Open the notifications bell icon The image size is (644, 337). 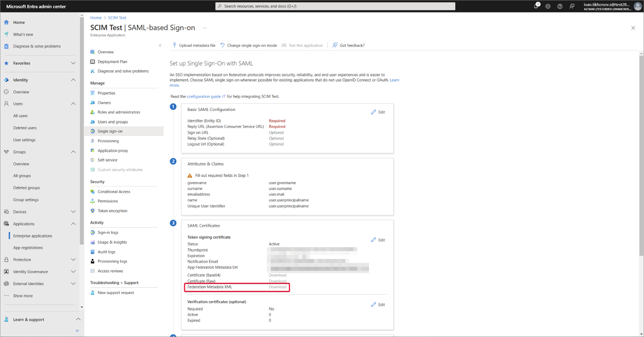pos(536,6)
